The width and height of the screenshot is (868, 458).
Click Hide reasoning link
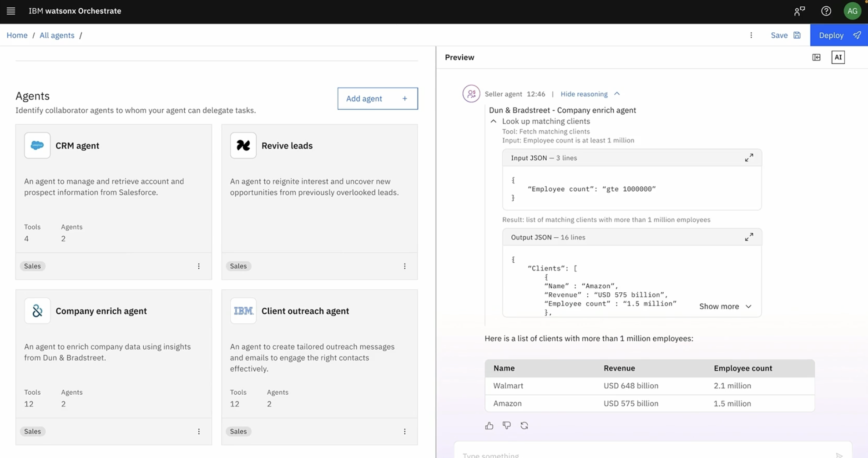[x=584, y=94]
